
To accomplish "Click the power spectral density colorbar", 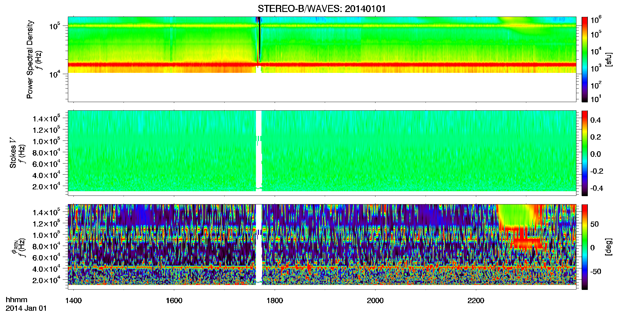I will pos(585,59).
